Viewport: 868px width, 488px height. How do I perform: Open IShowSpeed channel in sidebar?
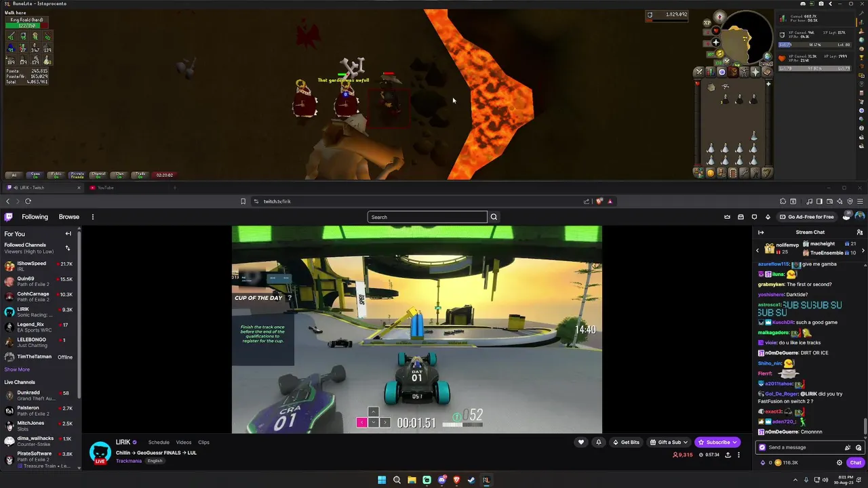click(39, 266)
